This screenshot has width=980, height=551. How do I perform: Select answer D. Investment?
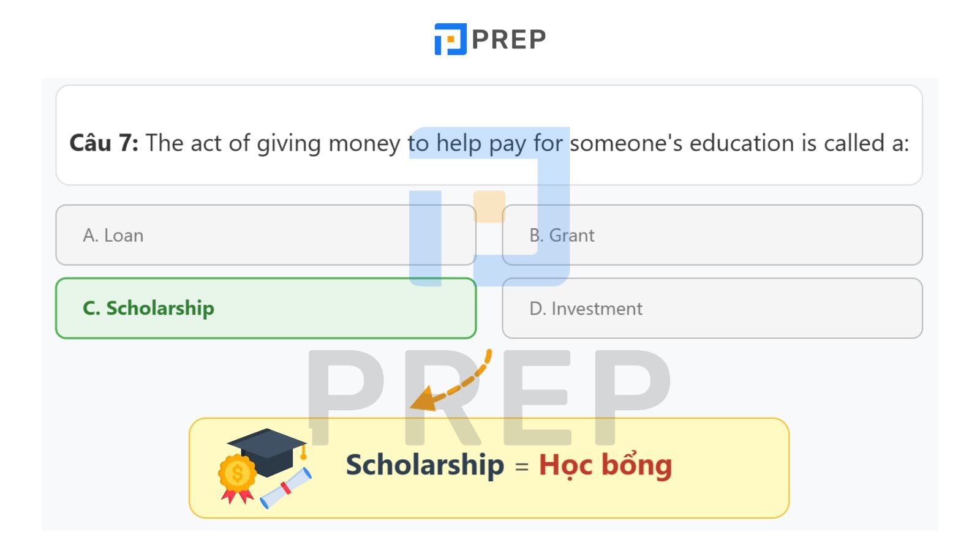[712, 309]
